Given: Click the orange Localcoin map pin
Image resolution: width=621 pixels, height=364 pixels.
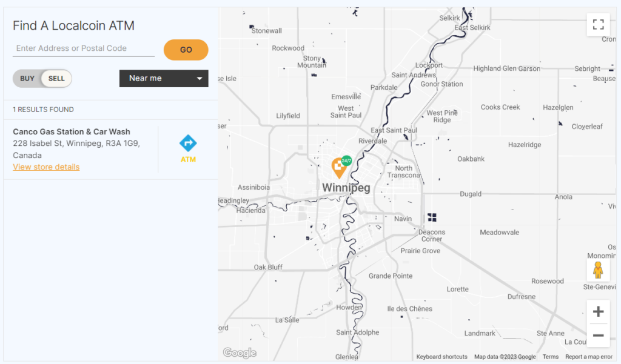Looking at the screenshot, I should coord(338,168).
